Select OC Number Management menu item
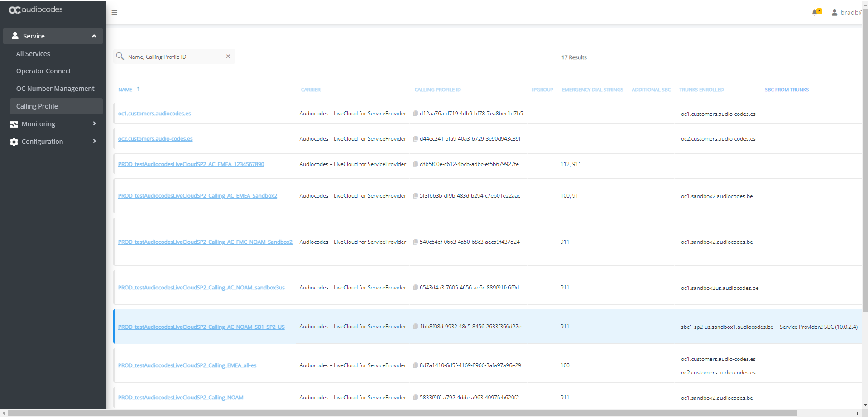This screenshot has width=868, height=417. click(55, 89)
